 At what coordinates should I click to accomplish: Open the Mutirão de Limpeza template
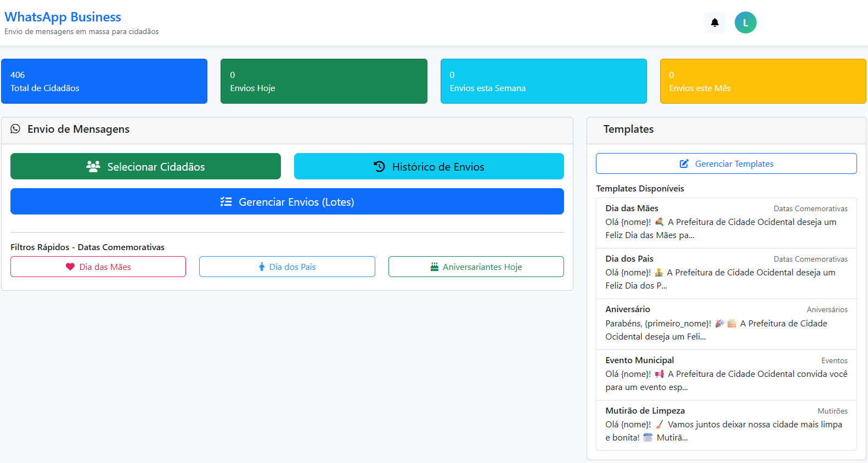(726, 425)
